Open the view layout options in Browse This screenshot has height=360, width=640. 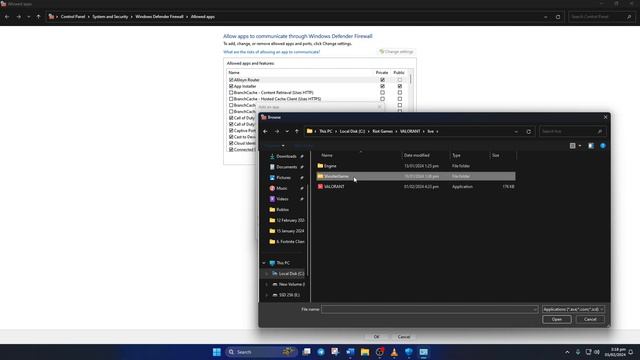[575, 146]
